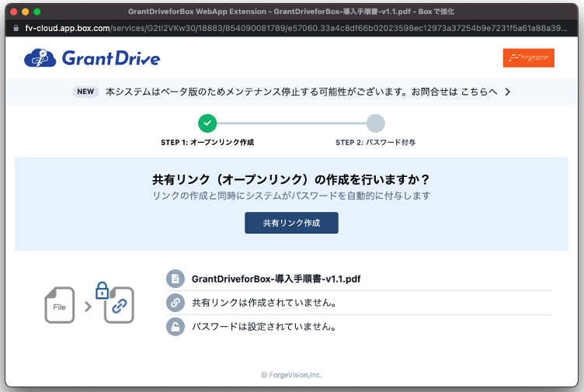Click the locked link document icon
The width and height of the screenshot is (584, 392).
(x=119, y=305)
